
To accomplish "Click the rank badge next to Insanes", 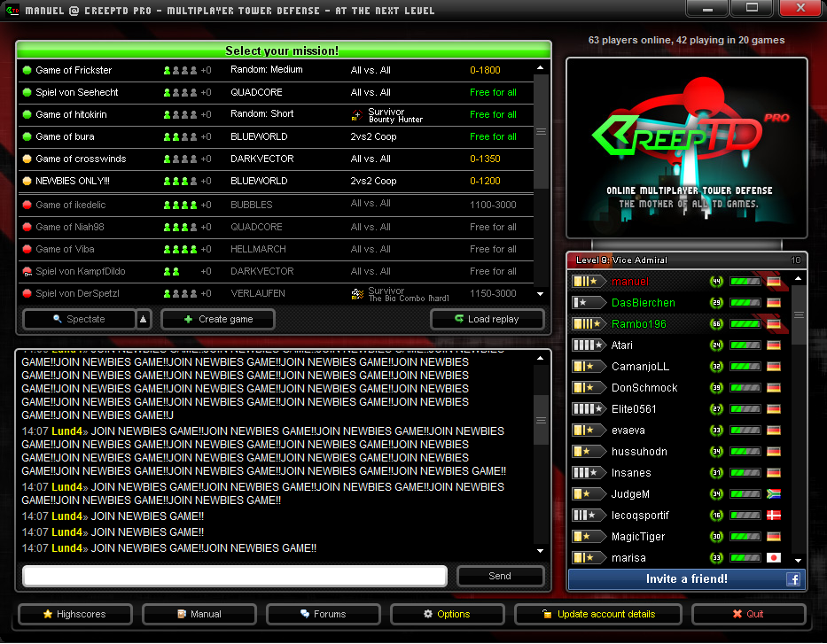I will point(588,473).
